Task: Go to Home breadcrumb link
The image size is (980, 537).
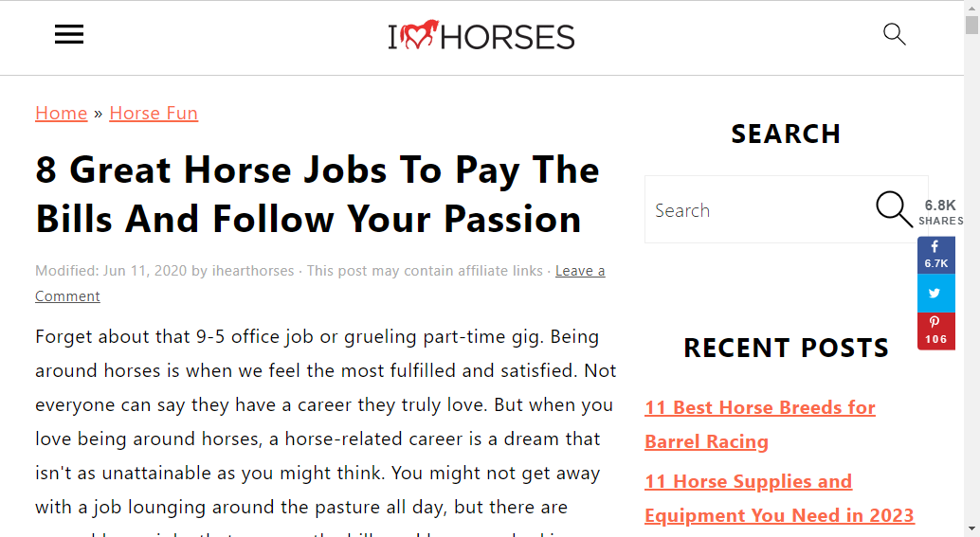Action: click(62, 113)
